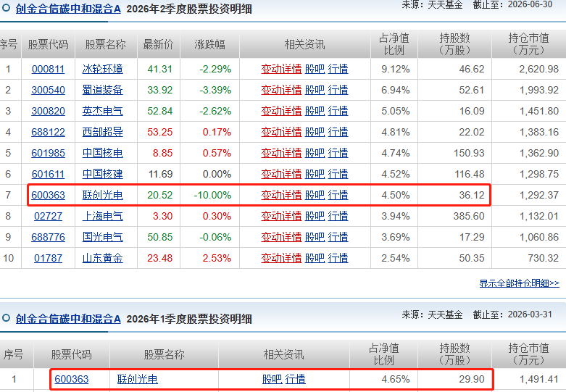Open 变动详情 for 上海电气 row
The image size is (566, 392).
point(281,216)
